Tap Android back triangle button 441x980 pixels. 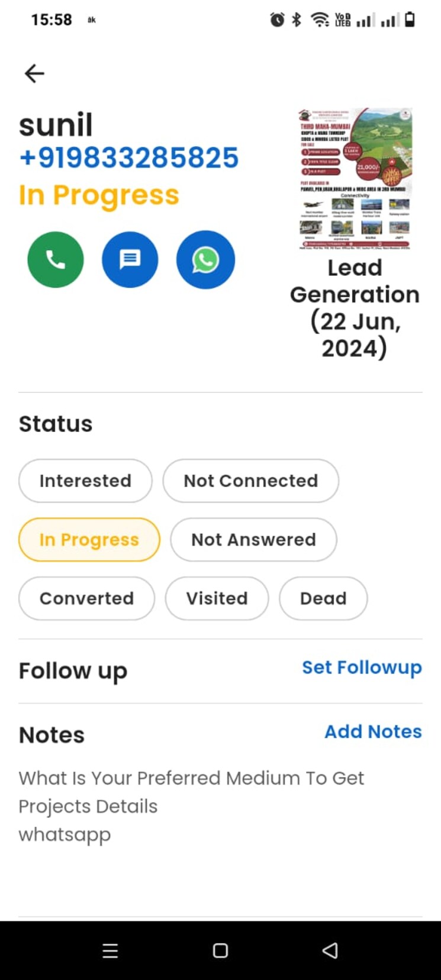[x=330, y=950]
